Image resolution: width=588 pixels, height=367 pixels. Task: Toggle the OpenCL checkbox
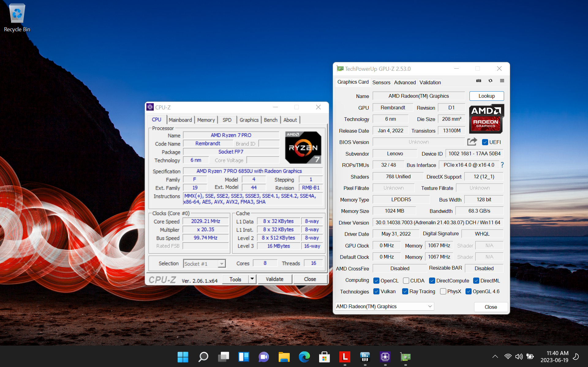coord(376,281)
